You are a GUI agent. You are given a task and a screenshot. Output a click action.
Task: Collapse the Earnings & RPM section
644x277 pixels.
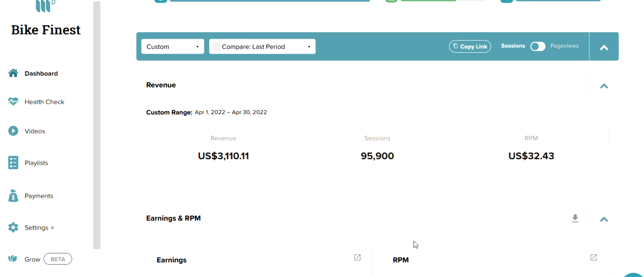point(604,219)
